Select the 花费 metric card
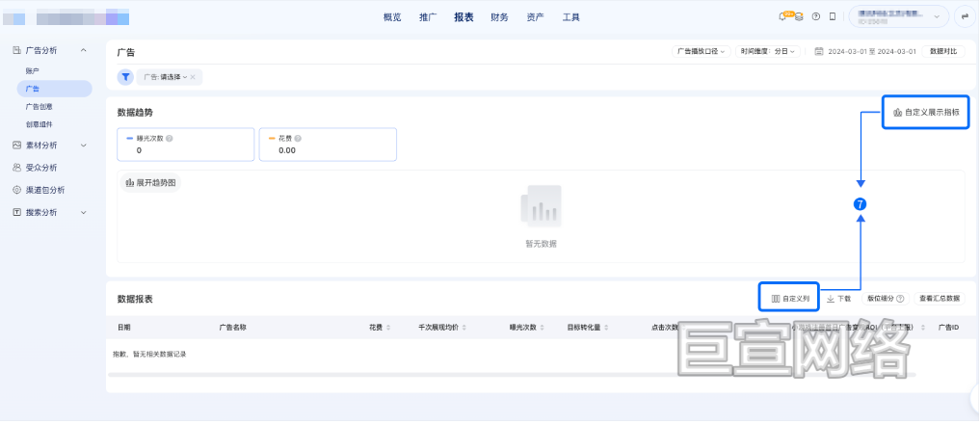This screenshot has height=424, width=980. (x=329, y=145)
